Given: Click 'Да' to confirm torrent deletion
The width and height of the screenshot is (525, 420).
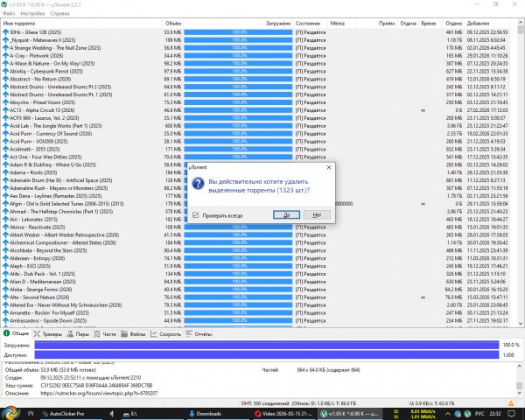Looking at the screenshot, I should [287, 213].
